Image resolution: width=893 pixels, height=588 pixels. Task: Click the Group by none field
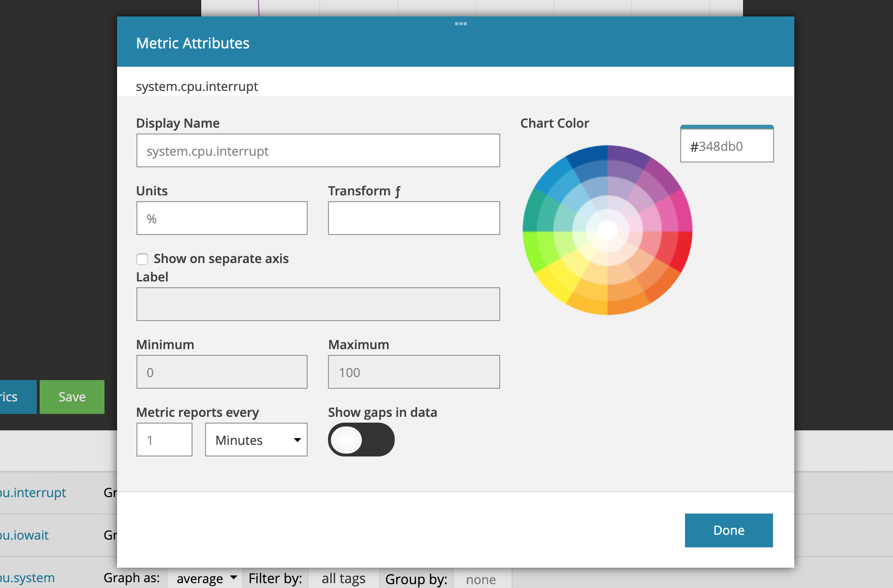coord(481,579)
